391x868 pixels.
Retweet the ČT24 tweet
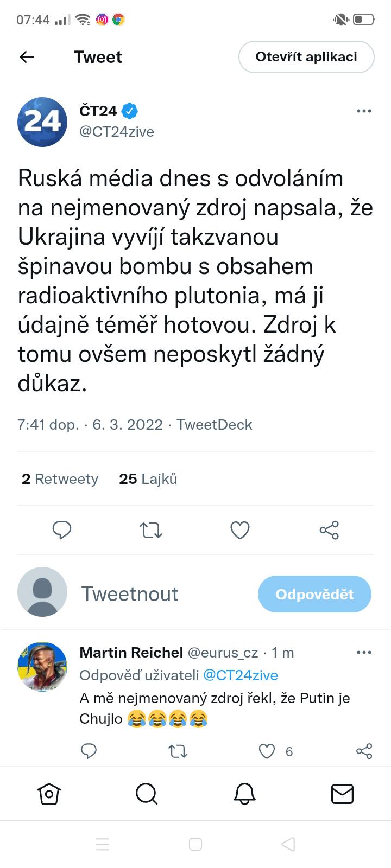(x=151, y=529)
